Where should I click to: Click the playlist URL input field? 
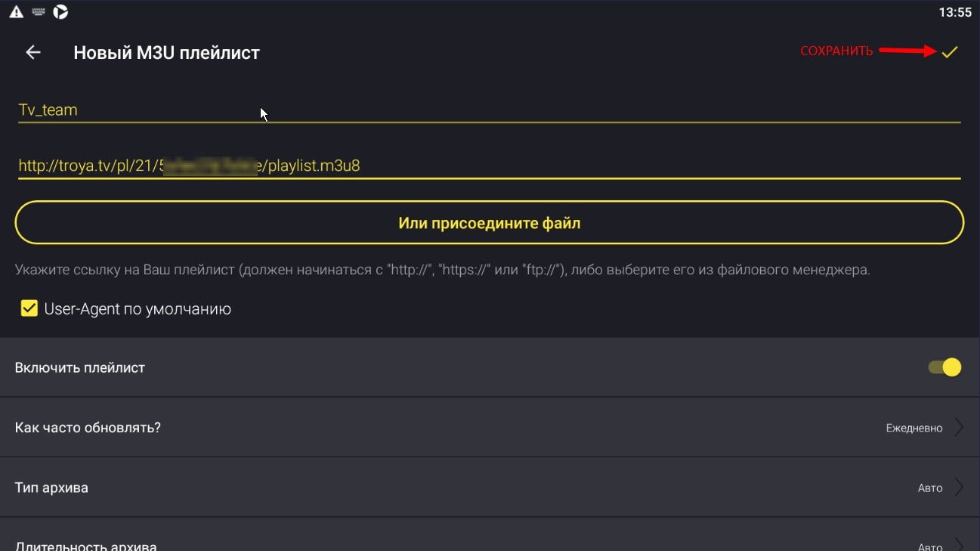489,166
